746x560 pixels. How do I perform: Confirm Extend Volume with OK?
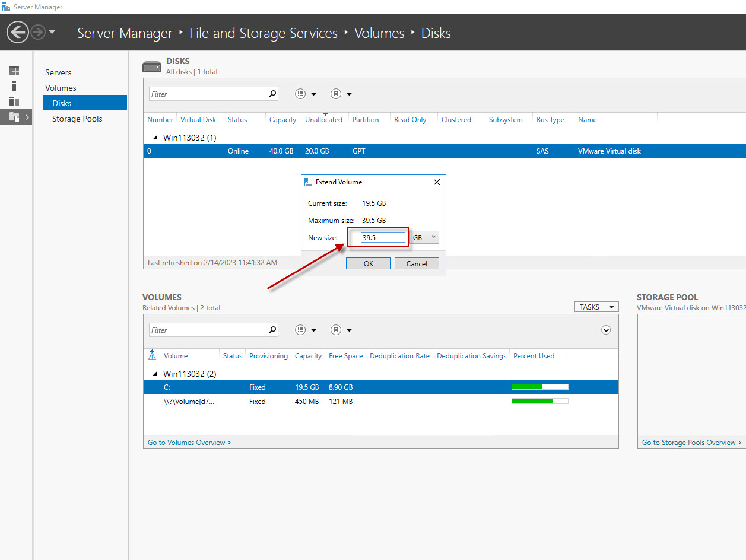point(368,263)
